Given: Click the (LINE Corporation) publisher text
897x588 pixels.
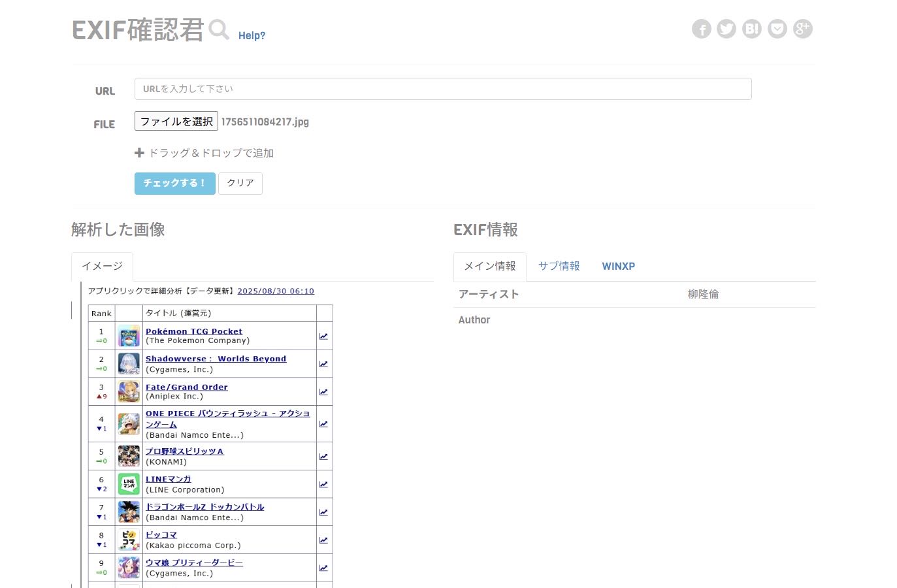Looking at the screenshot, I should point(185,490).
